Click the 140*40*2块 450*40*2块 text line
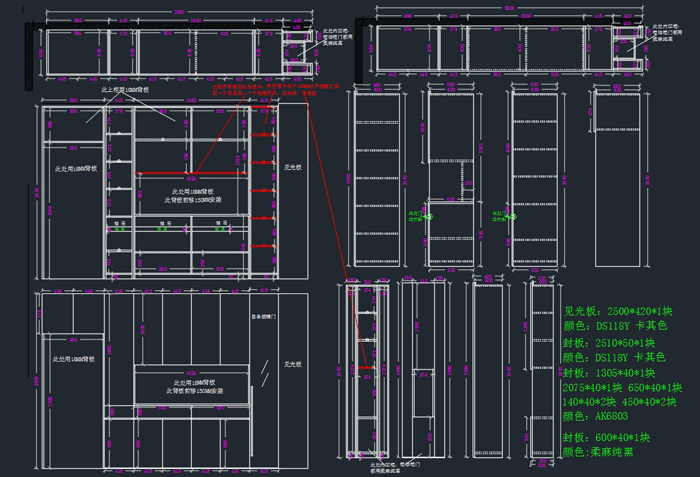The width and height of the screenshot is (700, 477). click(x=622, y=402)
